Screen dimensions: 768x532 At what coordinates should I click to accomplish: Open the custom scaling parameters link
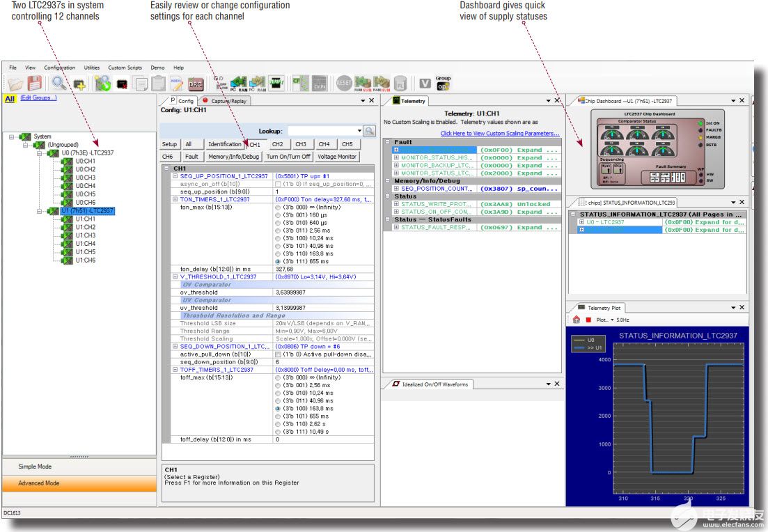click(x=499, y=133)
